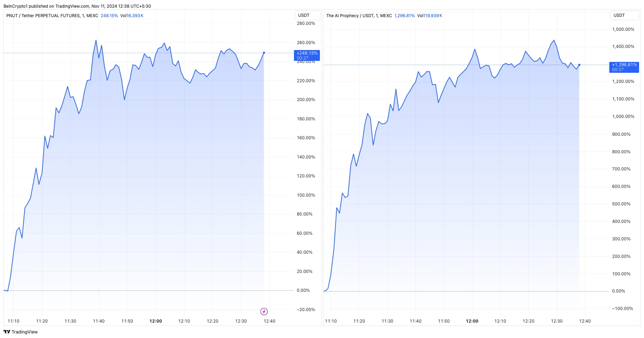Click the 12:00 time marker on PNUT chart

(x=156, y=321)
